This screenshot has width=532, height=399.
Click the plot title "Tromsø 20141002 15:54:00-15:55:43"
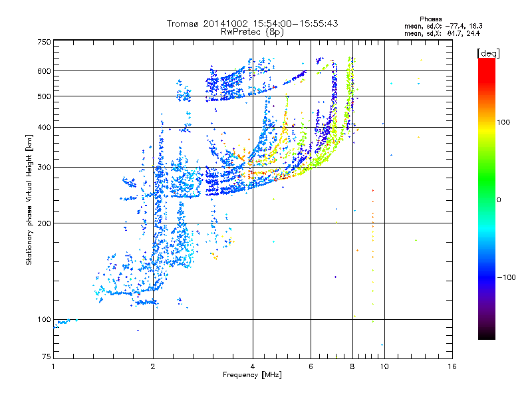[252, 23]
